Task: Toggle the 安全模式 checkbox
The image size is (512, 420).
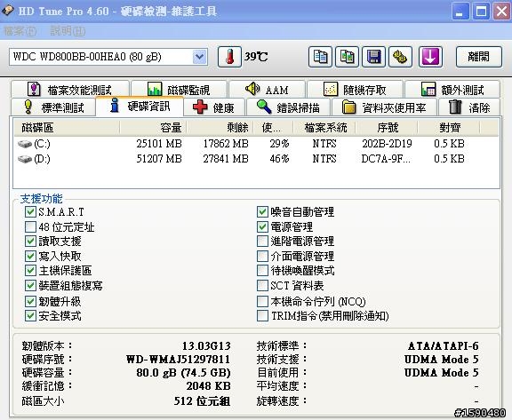Action: 30,315
